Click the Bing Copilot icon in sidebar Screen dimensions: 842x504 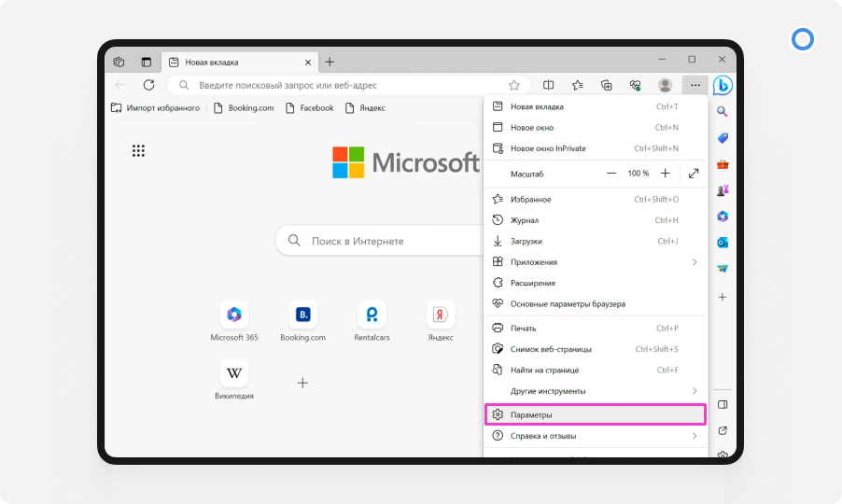722,85
